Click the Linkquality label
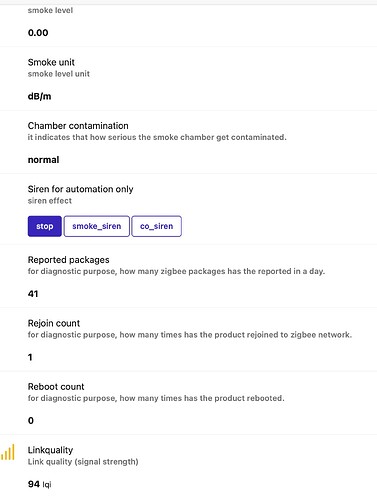377x500 pixels. pyautogui.click(x=50, y=450)
